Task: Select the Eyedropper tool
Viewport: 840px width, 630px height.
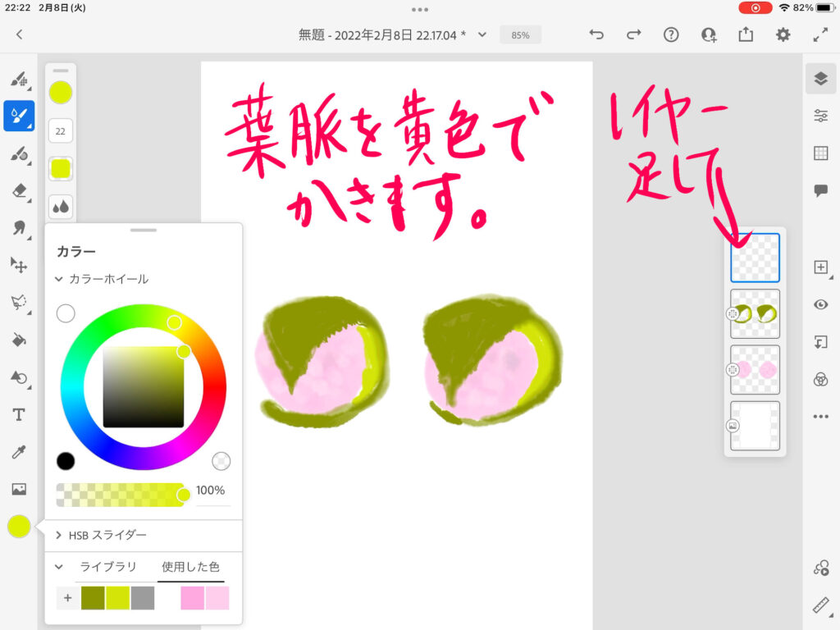Action: pos(19,452)
